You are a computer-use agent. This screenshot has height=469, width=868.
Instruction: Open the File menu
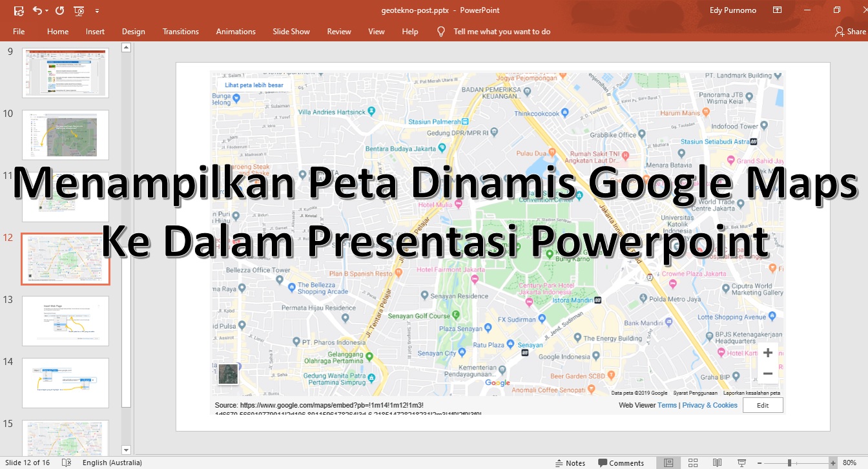(x=19, y=31)
